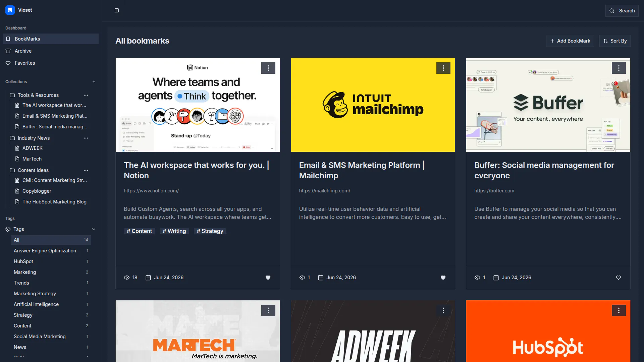Open Mailchimp card three-dot menu
Screen dimensions: 644x362
coord(443,68)
